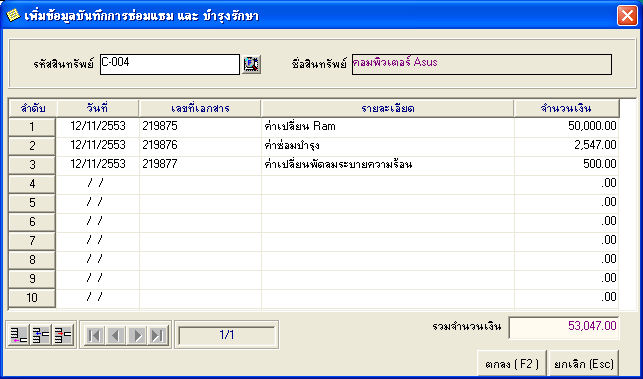Click the empty document number cell in row 4

(x=200, y=184)
